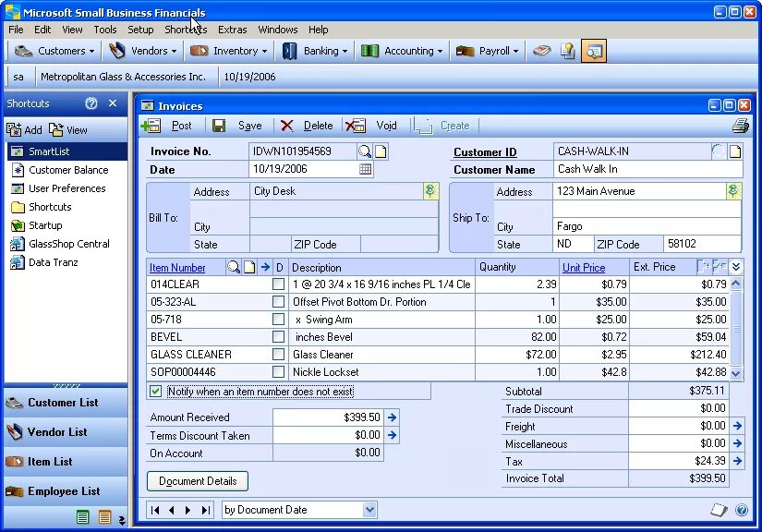Click the Item Number column link
Viewport: 762px width, 532px height.
click(x=177, y=268)
